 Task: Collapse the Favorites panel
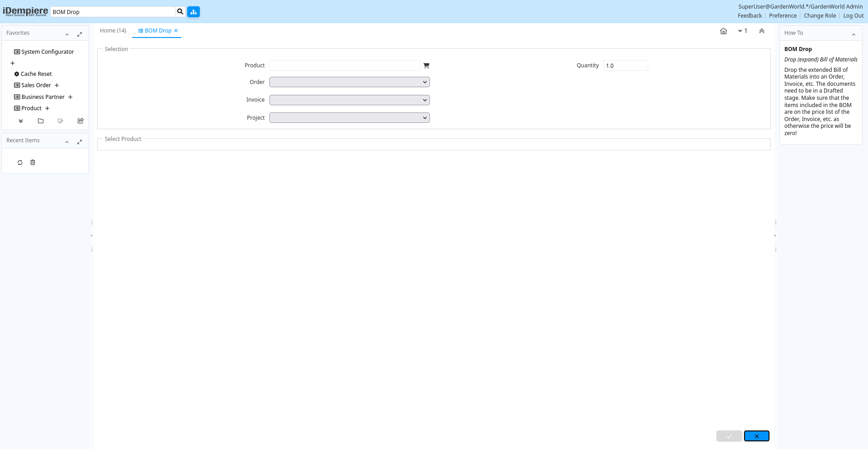67,34
